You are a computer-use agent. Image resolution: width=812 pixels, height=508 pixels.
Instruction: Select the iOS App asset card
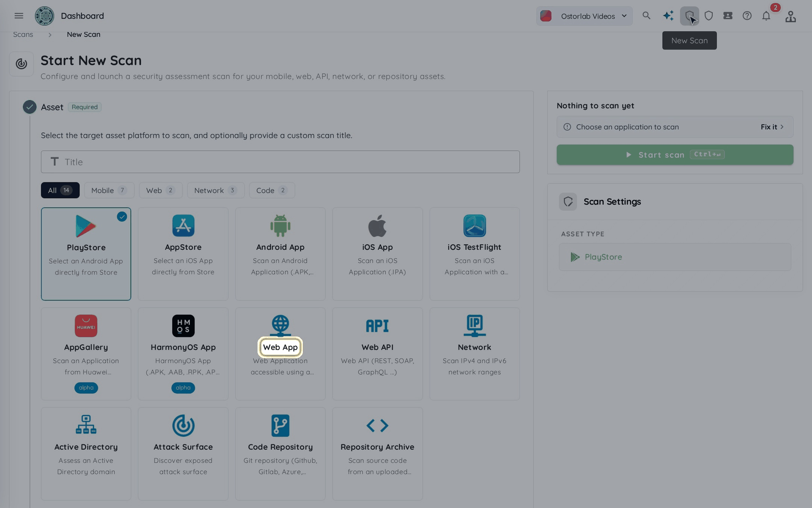377,254
